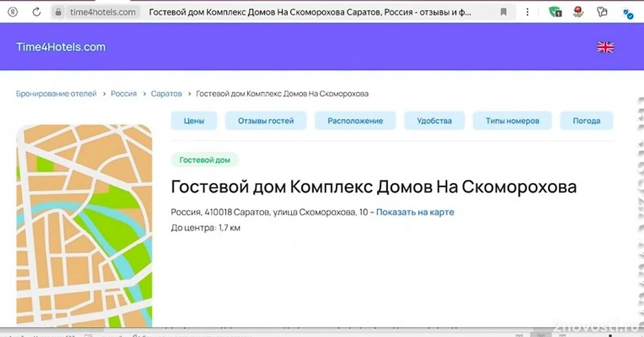Click the blue extension icon at far right

click(627, 13)
